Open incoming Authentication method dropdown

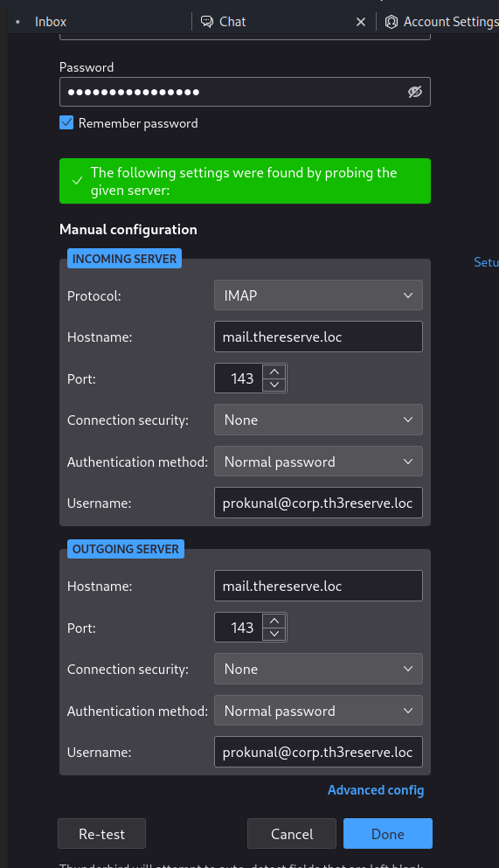point(318,462)
